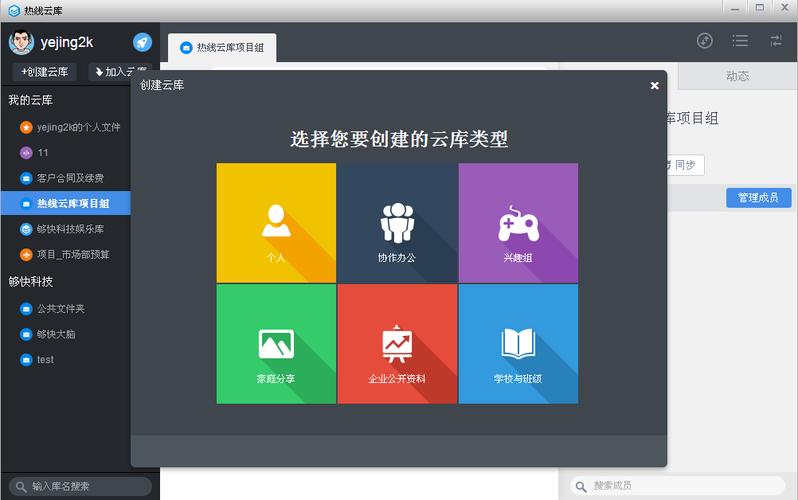This screenshot has width=798, height=500.
Task: Close the 创建云库 dialog
Action: (x=654, y=86)
